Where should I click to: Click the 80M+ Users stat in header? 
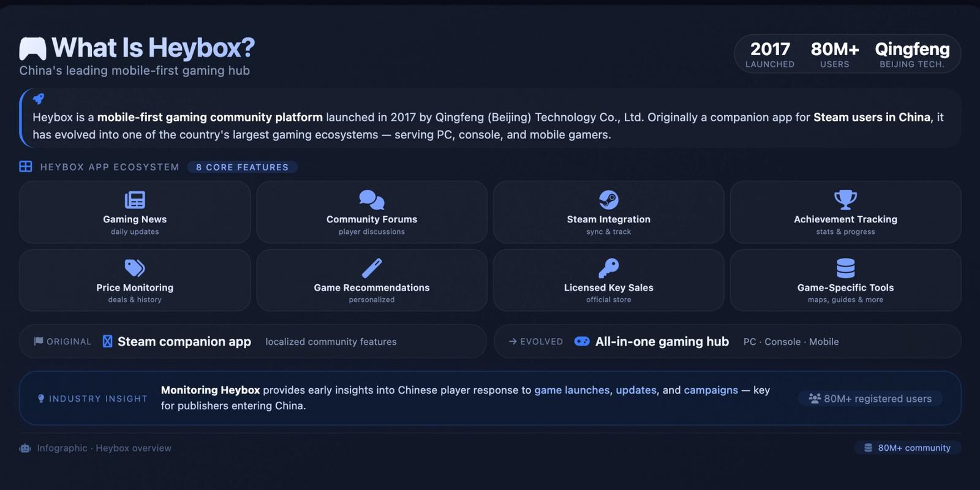835,54
